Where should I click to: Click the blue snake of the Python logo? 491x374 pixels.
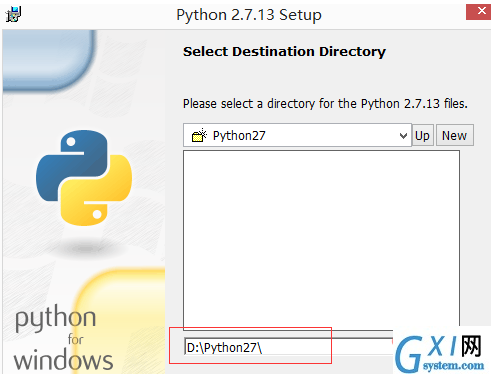pyautogui.click(x=72, y=163)
